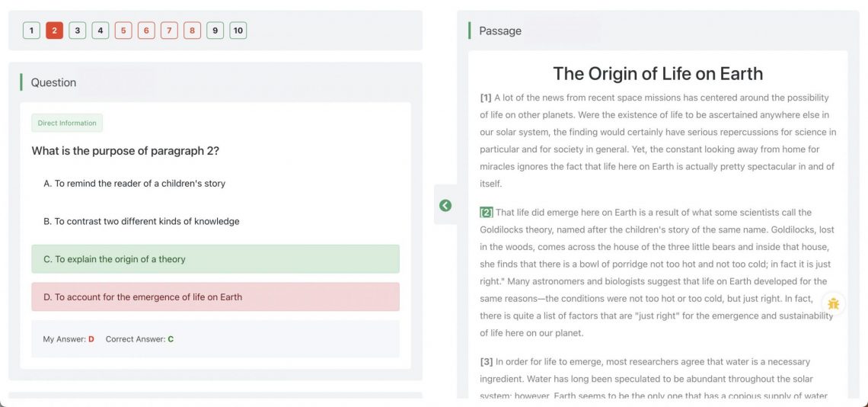Click the paragraph [3] marker in passage

coord(487,361)
